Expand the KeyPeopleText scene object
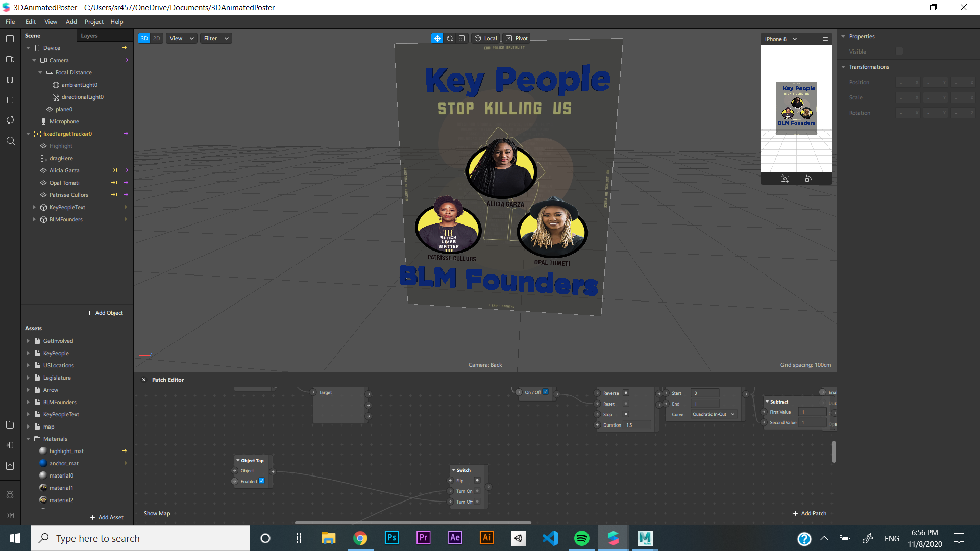 click(34, 207)
